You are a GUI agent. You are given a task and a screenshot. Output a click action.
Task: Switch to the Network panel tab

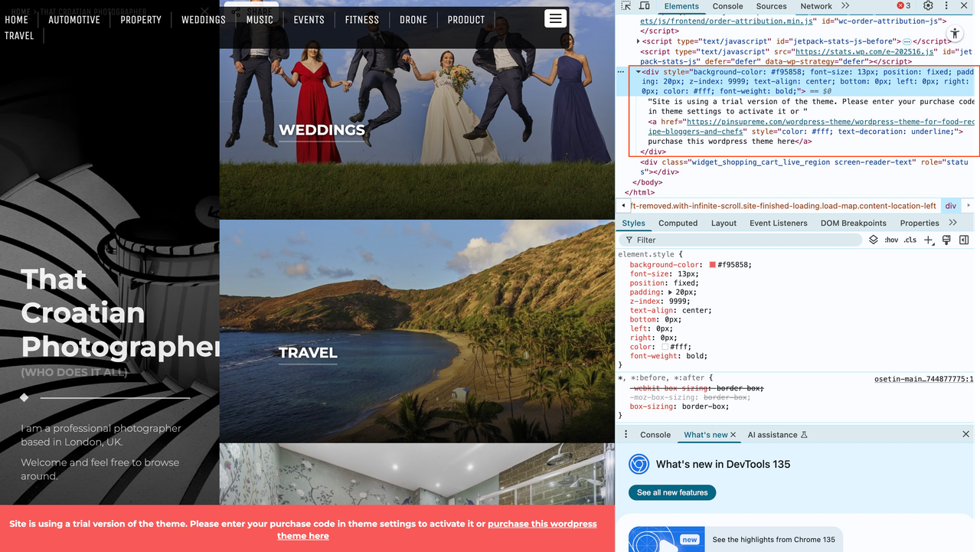[816, 6]
